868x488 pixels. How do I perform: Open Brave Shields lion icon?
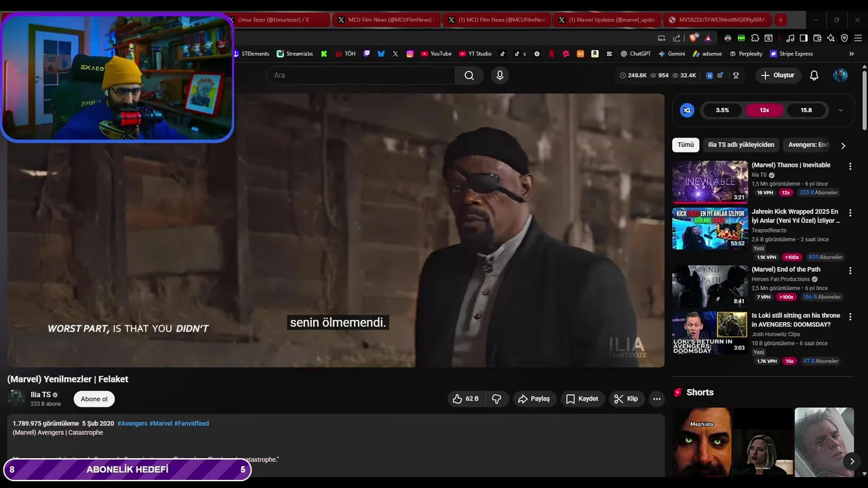click(x=692, y=38)
